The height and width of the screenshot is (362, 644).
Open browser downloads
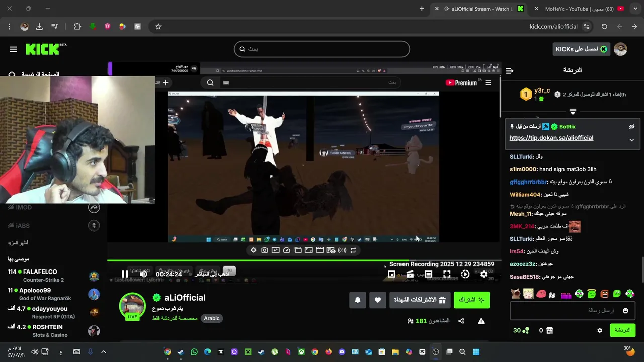click(x=39, y=27)
